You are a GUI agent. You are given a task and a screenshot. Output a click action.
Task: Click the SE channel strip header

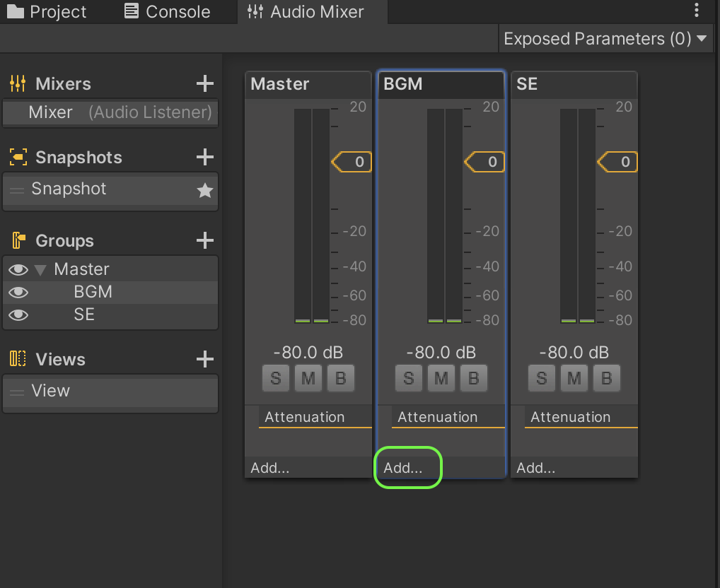click(574, 84)
